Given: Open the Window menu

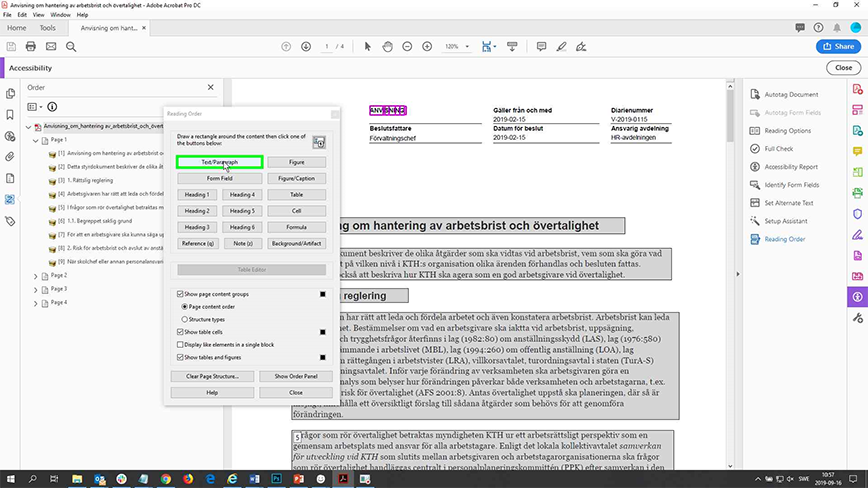Looking at the screenshot, I should tap(60, 15).
